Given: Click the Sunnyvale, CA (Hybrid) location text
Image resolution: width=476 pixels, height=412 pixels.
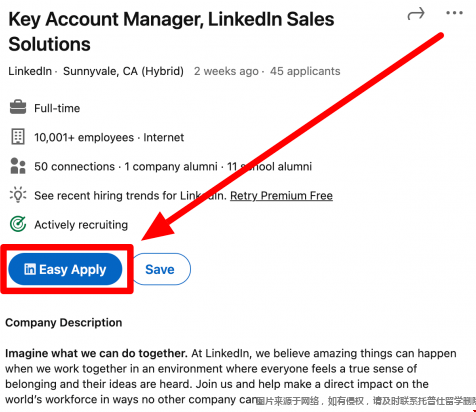Looking at the screenshot, I should [123, 71].
